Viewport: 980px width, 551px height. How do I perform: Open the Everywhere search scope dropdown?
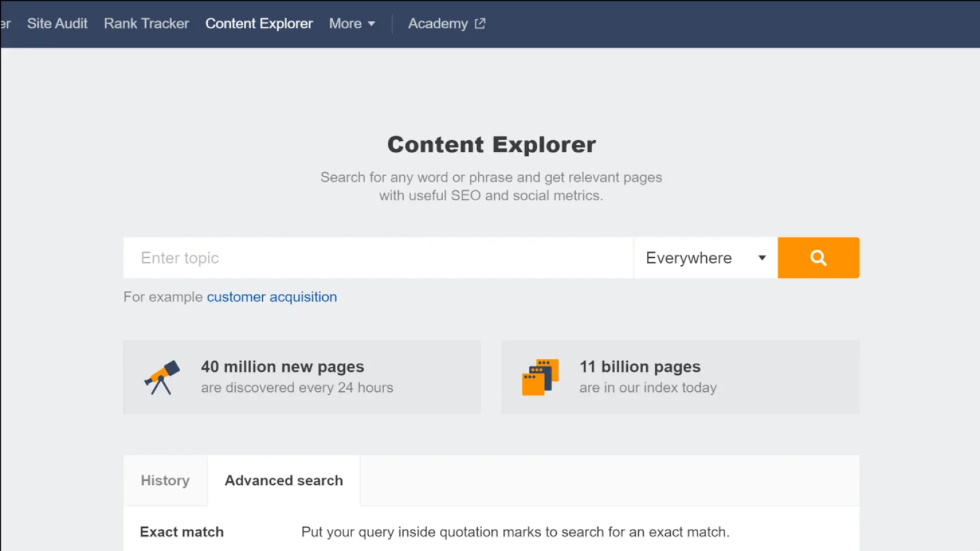tap(706, 258)
